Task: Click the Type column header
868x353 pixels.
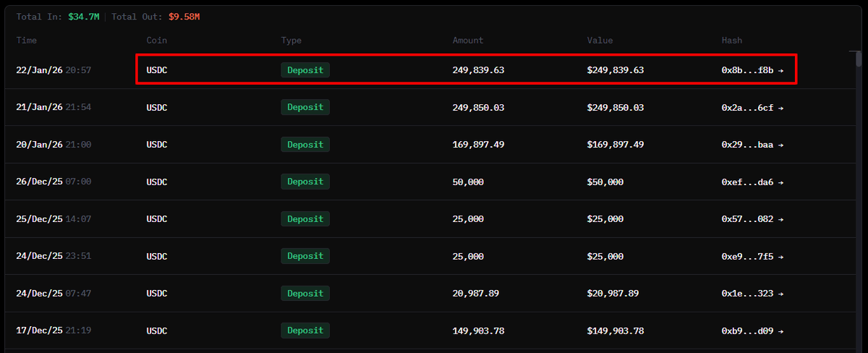Action: tap(292, 41)
